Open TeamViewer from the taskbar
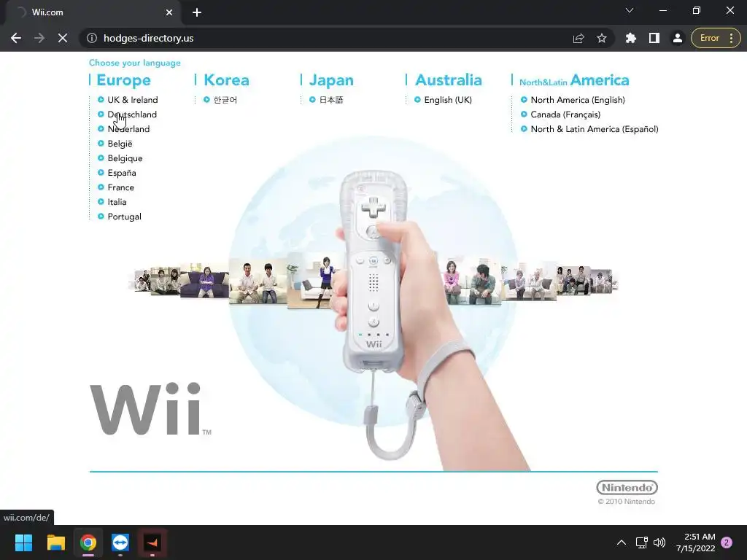 [120, 542]
